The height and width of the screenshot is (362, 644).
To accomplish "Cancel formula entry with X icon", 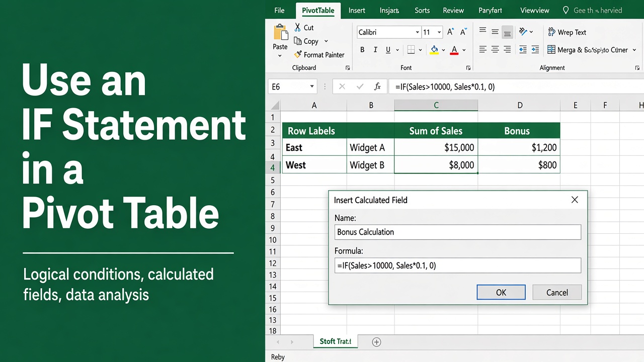I will [342, 86].
